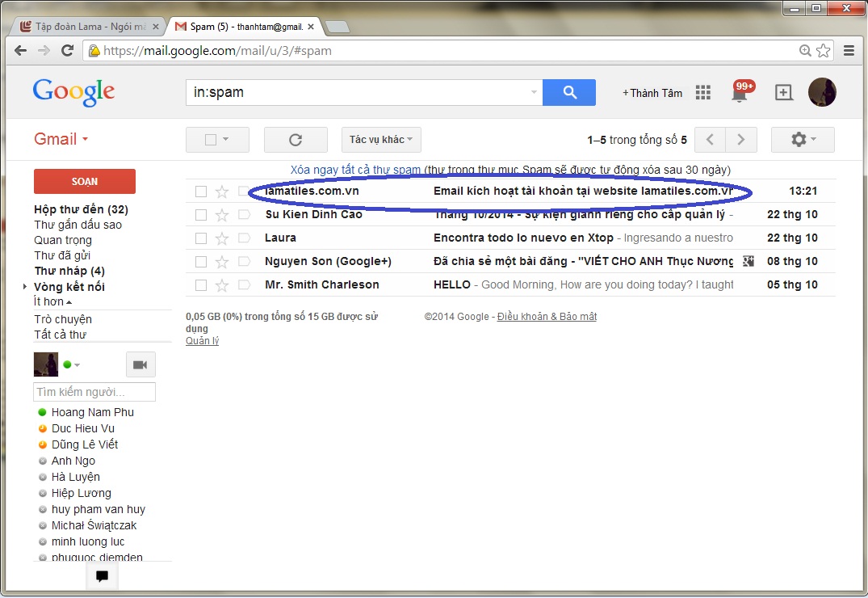The width and height of the screenshot is (868, 598).
Task: Open search options arrow in search box
Action: 534,92
